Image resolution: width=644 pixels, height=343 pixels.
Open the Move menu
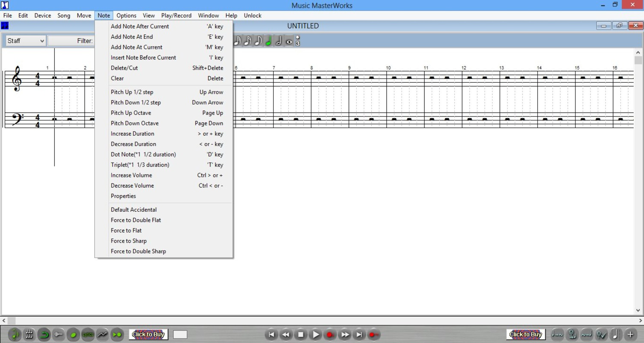click(84, 15)
